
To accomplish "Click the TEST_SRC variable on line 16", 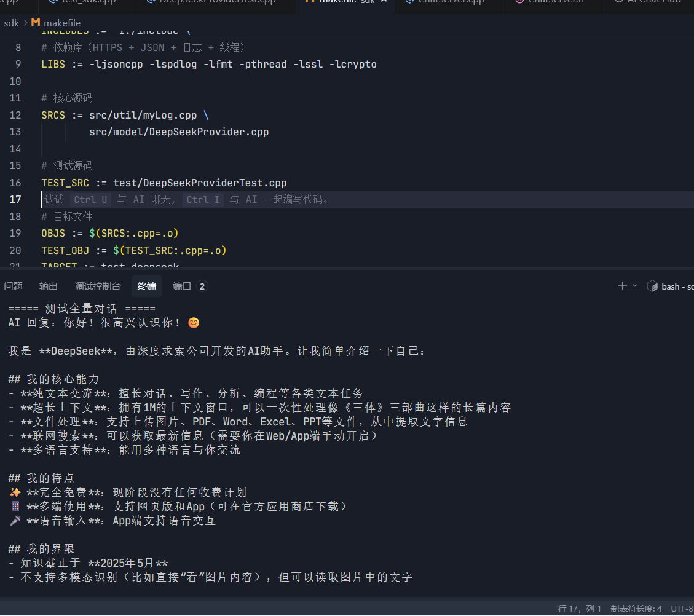I will coord(65,183).
